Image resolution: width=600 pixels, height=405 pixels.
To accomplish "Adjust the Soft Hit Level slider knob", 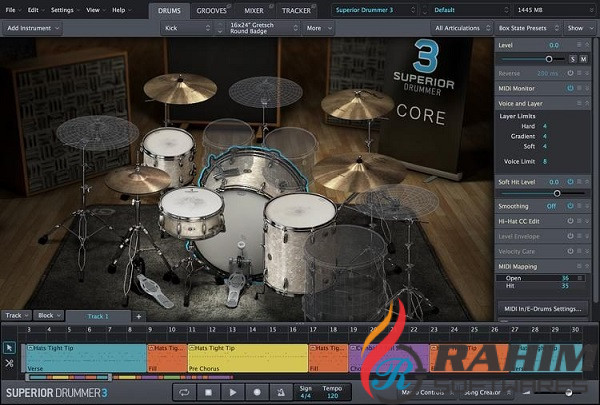I will pyautogui.click(x=557, y=193).
